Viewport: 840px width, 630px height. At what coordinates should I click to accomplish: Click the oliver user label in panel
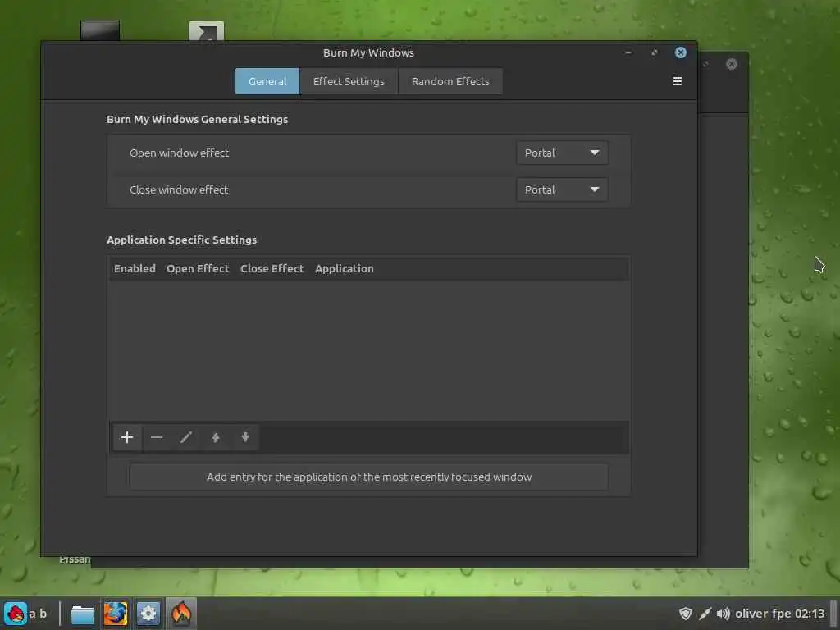coord(751,614)
